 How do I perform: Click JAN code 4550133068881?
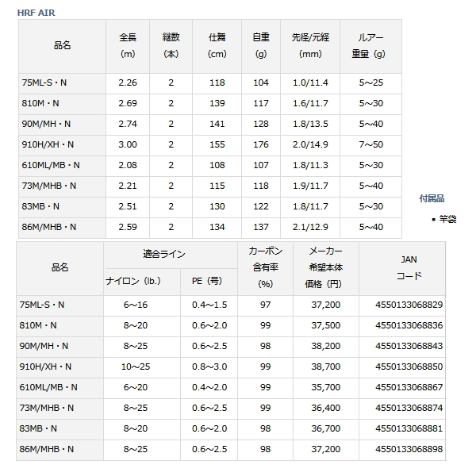[409, 428]
